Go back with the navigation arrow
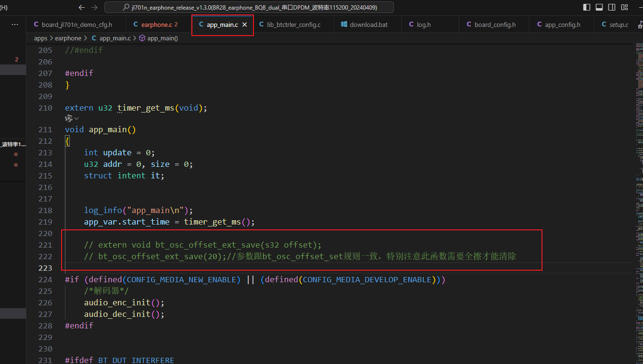The image size is (643, 364). [81, 7]
